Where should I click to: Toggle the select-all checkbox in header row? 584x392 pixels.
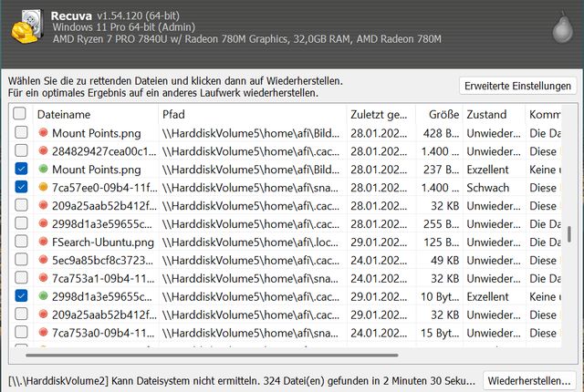click(x=20, y=115)
